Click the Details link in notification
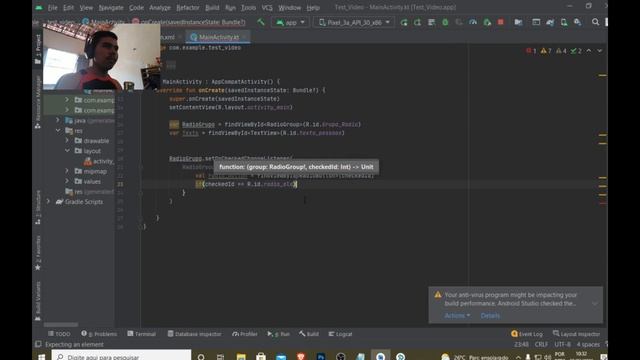This screenshot has height=360, width=640. pyautogui.click(x=490, y=316)
